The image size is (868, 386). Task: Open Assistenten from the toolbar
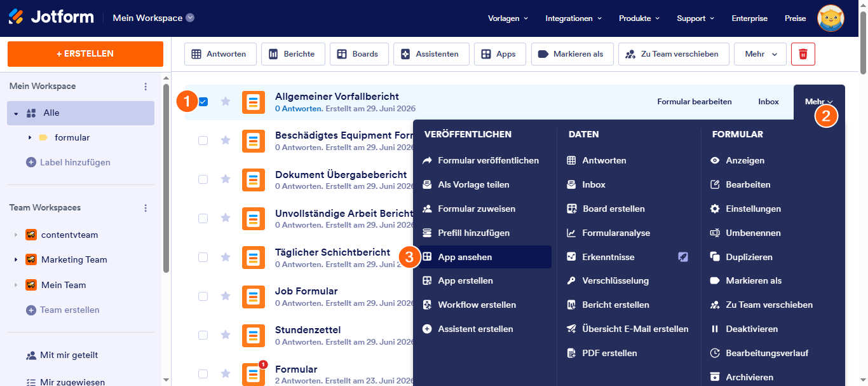pyautogui.click(x=431, y=54)
